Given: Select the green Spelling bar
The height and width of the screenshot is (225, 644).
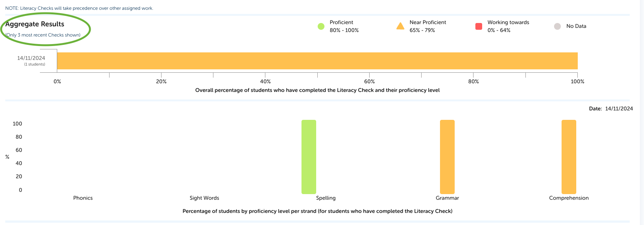Looking at the screenshot, I should point(309,157).
